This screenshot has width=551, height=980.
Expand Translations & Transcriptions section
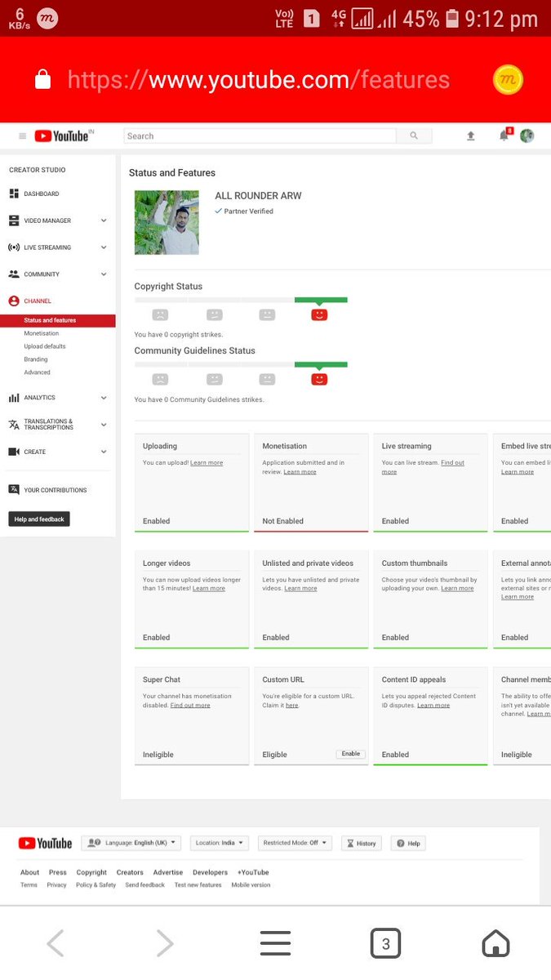click(104, 425)
